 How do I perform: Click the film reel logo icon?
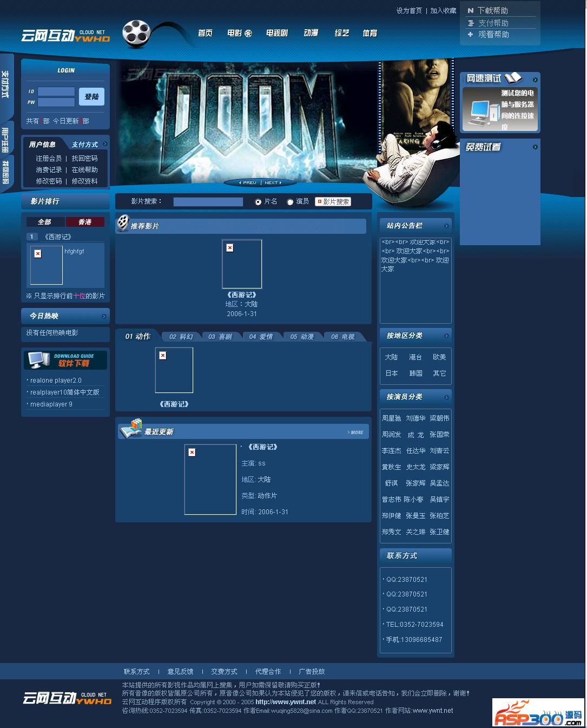point(136,34)
